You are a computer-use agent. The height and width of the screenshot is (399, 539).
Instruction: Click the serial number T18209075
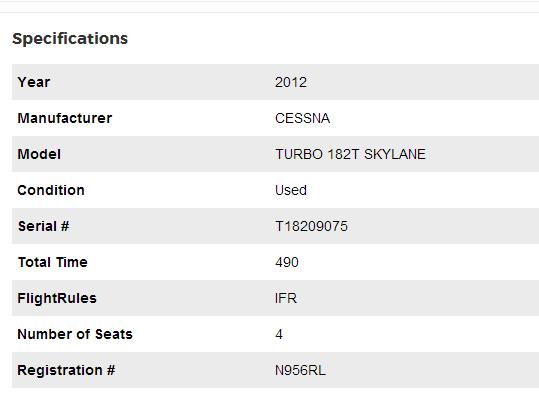pos(311,226)
